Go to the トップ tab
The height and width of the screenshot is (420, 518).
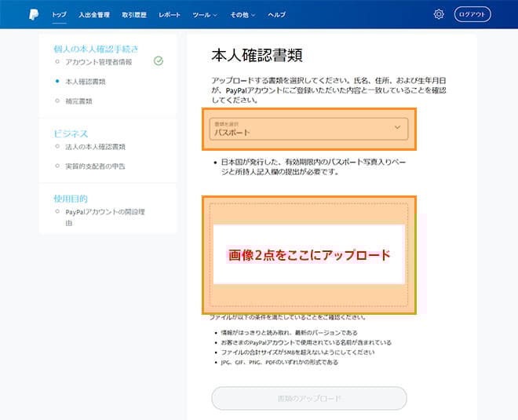pyautogui.click(x=59, y=15)
